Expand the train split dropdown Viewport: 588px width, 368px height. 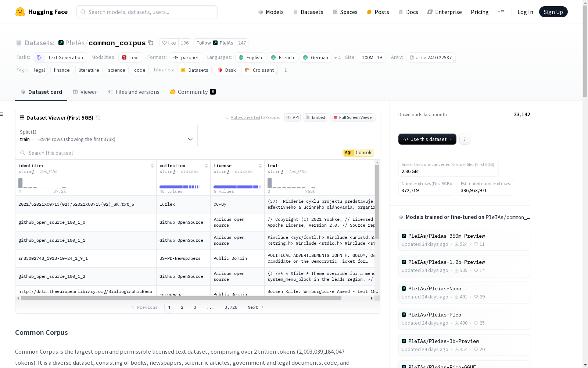106,135
